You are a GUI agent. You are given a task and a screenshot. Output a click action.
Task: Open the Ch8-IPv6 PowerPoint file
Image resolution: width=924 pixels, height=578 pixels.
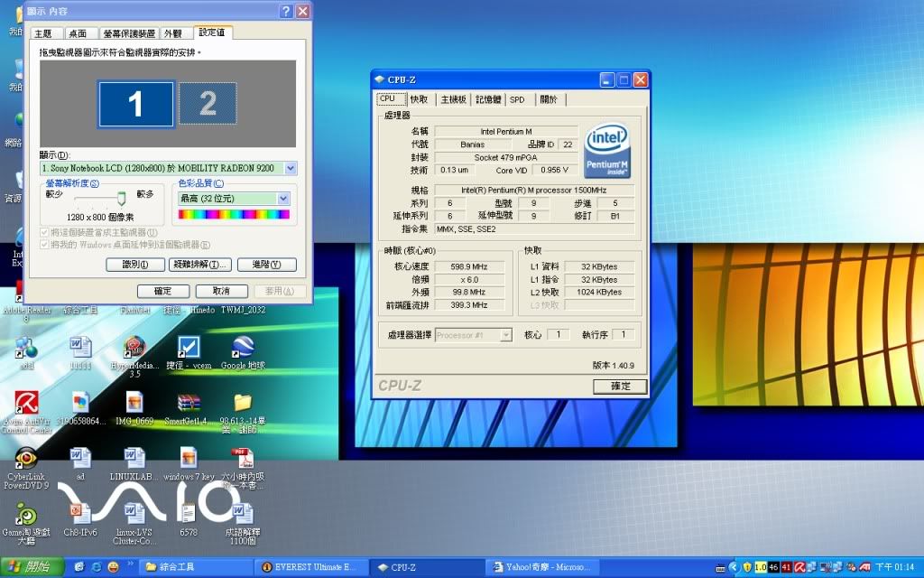click(x=80, y=513)
